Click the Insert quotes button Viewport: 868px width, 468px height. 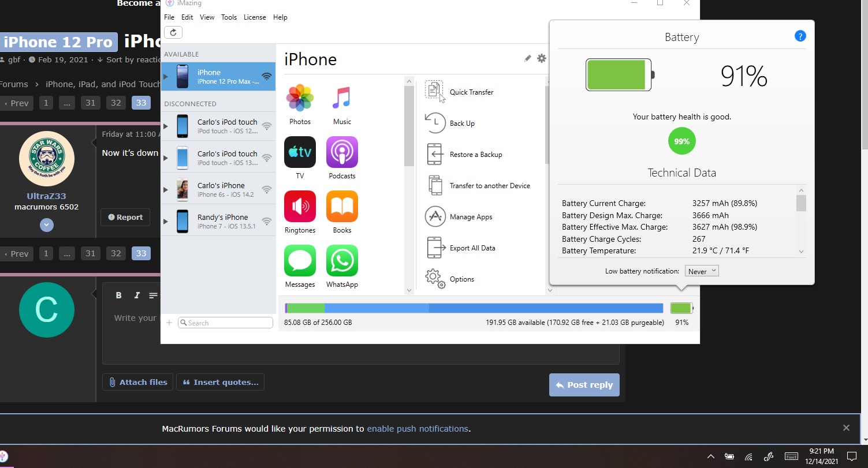point(220,382)
